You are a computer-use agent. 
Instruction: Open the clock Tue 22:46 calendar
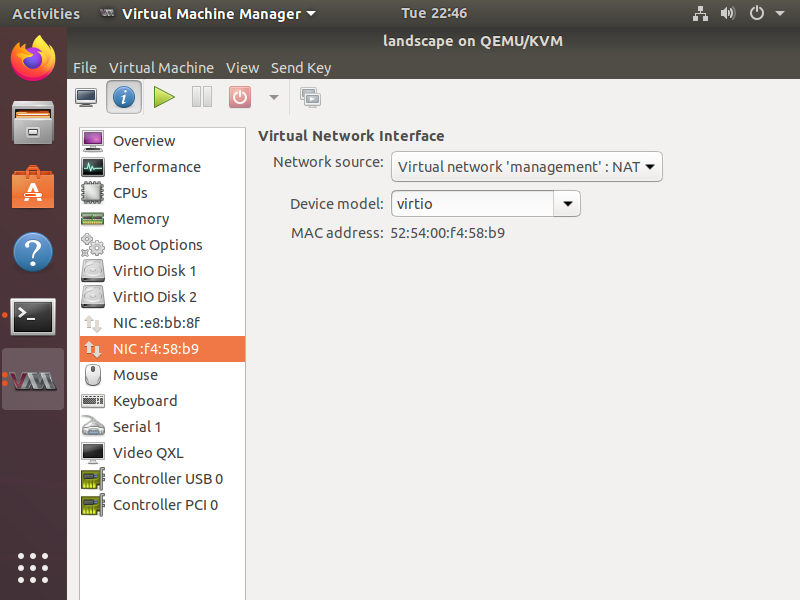pos(434,13)
